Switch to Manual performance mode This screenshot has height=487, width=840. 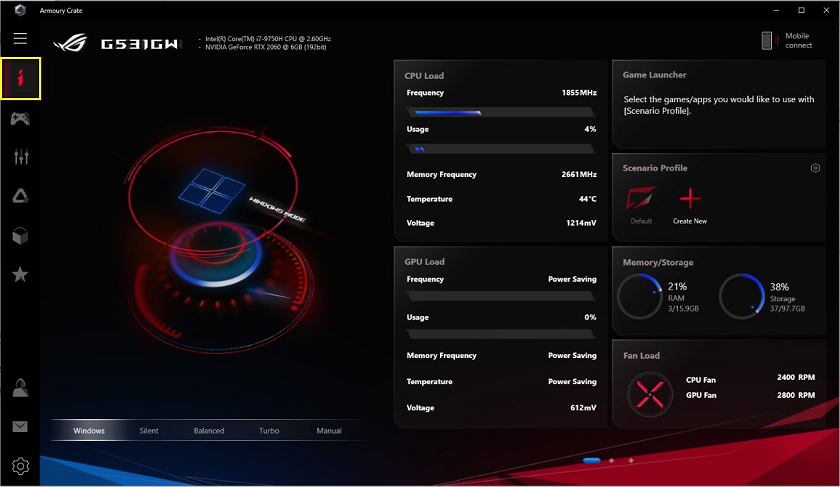[x=329, y=431]
